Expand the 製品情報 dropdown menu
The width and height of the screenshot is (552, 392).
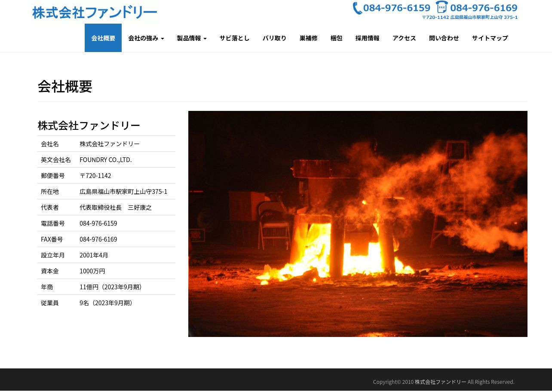[192, 38]
